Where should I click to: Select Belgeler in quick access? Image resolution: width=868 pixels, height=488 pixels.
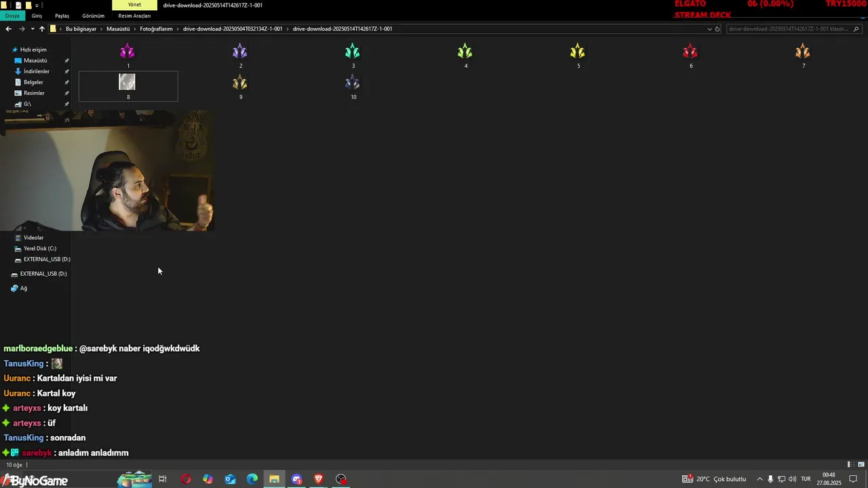tap(33, 82)
